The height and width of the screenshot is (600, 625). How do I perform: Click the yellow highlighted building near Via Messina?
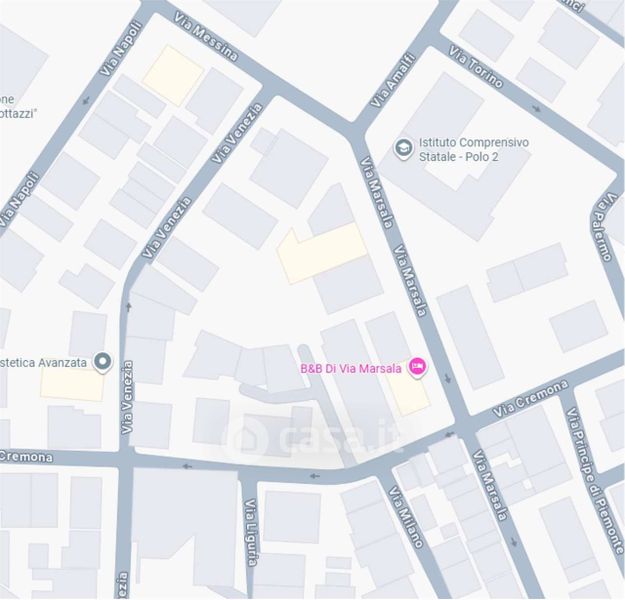pyautogui.click(x=173, y=75)
